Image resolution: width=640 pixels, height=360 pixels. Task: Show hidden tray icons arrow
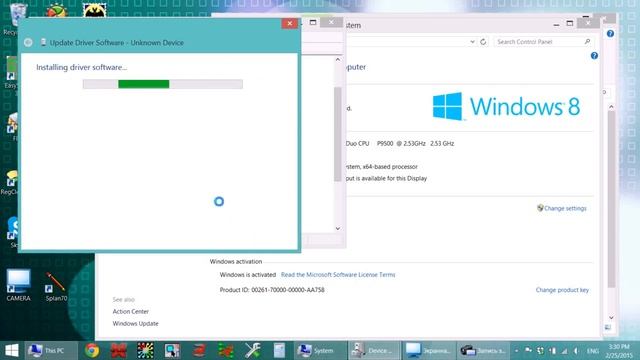click(x=516, y=351)
